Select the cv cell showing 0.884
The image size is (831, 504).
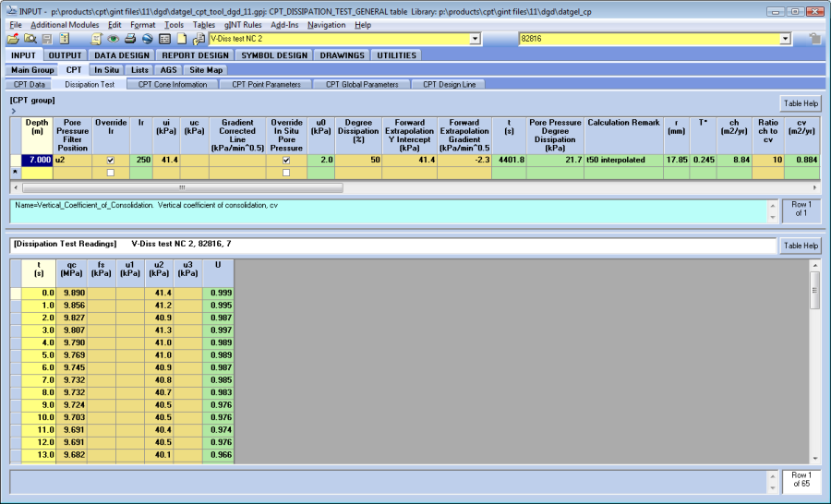802,161
